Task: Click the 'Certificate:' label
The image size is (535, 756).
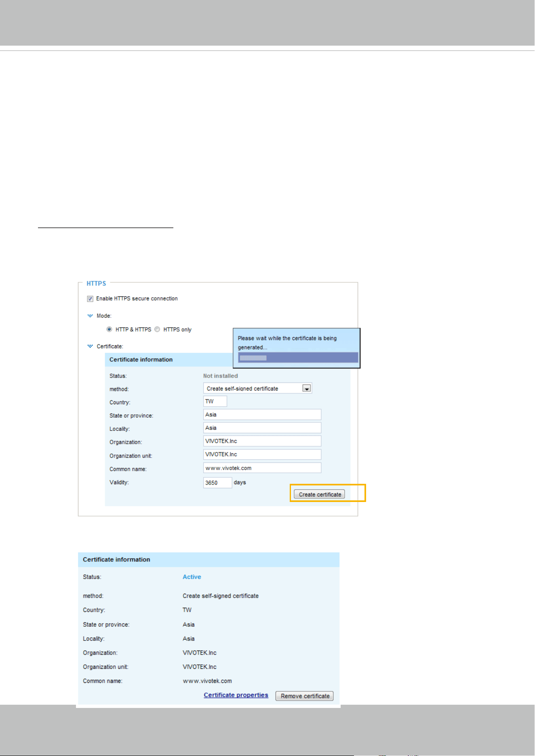Action: tap(110, 346)
